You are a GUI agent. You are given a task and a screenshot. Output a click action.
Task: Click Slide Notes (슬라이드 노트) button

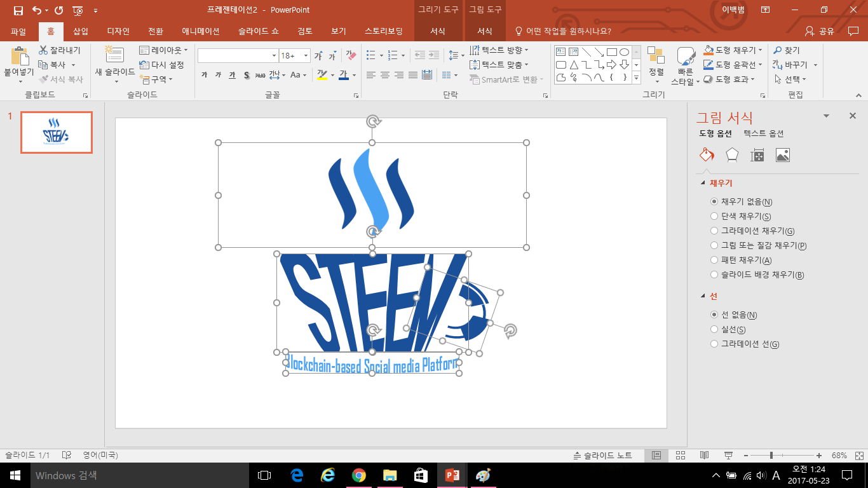[602, 456]
